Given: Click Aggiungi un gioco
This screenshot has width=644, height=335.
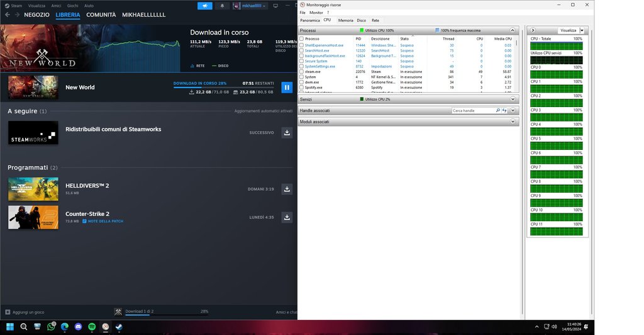Looking at the screenshot, I should click(25, 312).
